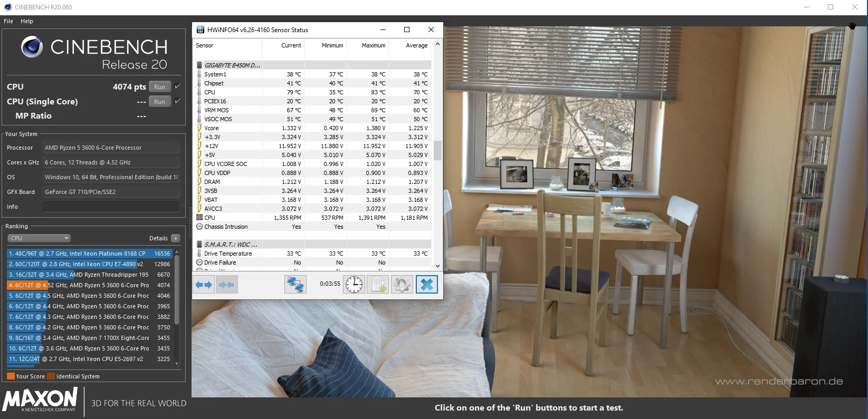The image size is (868, 419).
Task: Reset min/max values with the clock icon
Action: [x=354, y=285]
